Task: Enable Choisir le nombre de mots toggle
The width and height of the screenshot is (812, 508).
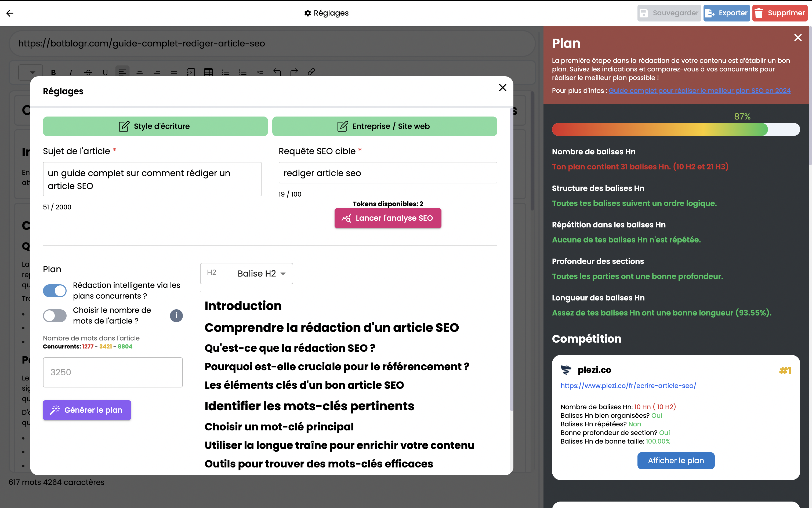Action: [55, 315]
